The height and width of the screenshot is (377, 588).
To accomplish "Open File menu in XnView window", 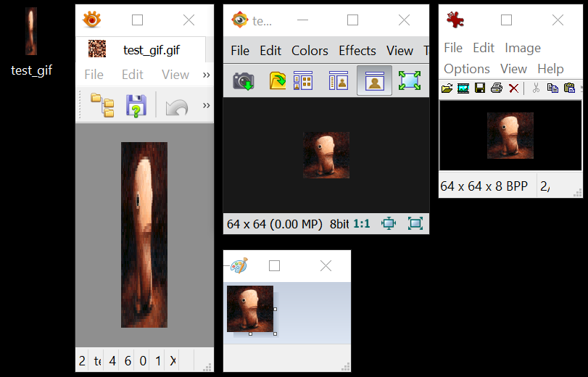I will (x=94, y=75).
